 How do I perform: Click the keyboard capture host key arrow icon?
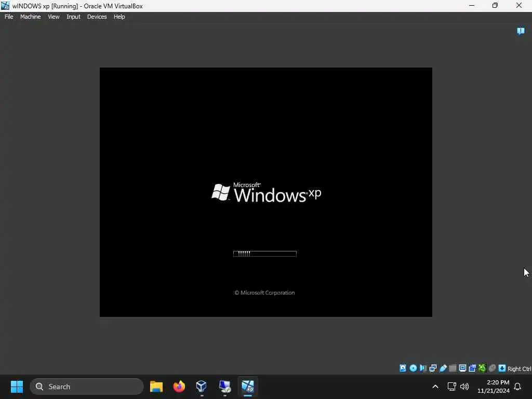tap(502, 368)
